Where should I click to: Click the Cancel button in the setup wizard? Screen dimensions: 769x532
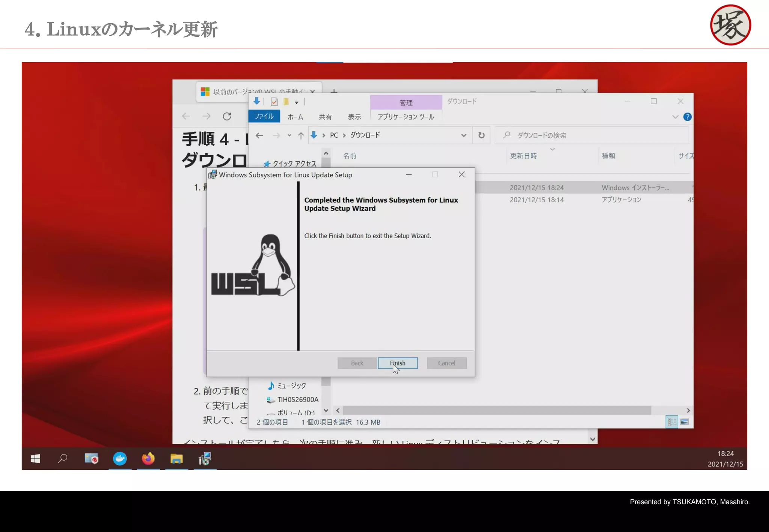(x=446, y=363)
